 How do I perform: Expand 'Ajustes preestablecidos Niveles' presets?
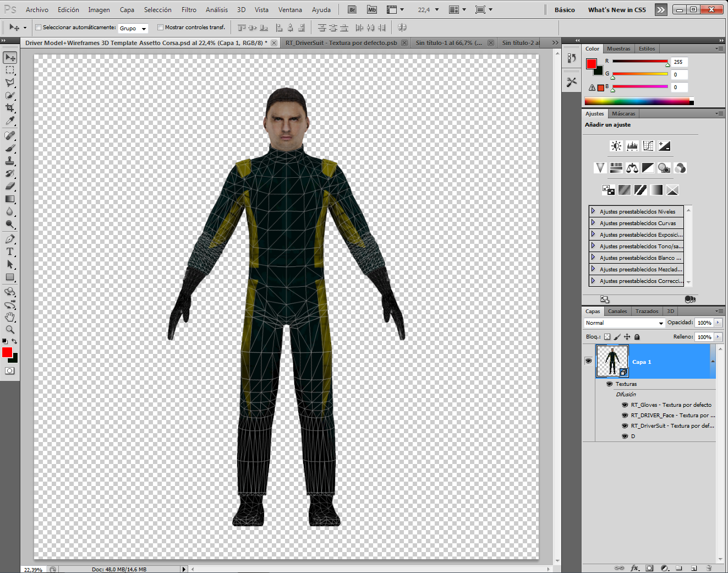coord(593,211)
